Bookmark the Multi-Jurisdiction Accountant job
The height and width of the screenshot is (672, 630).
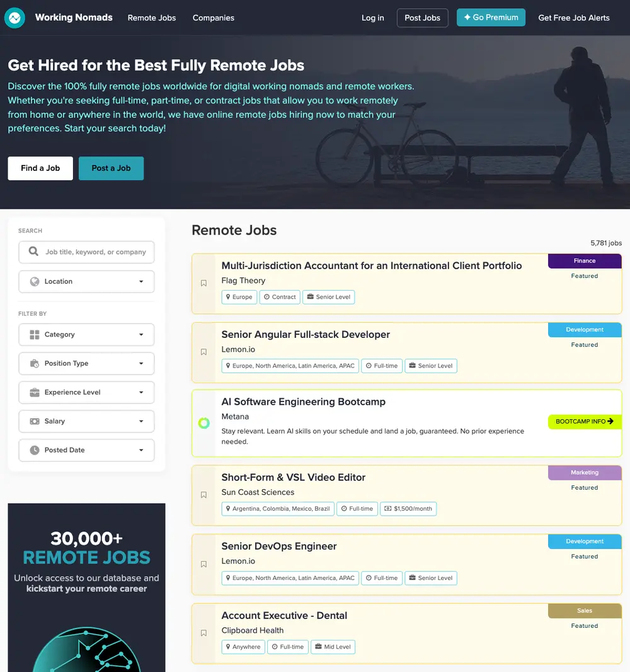pos(204,283)
